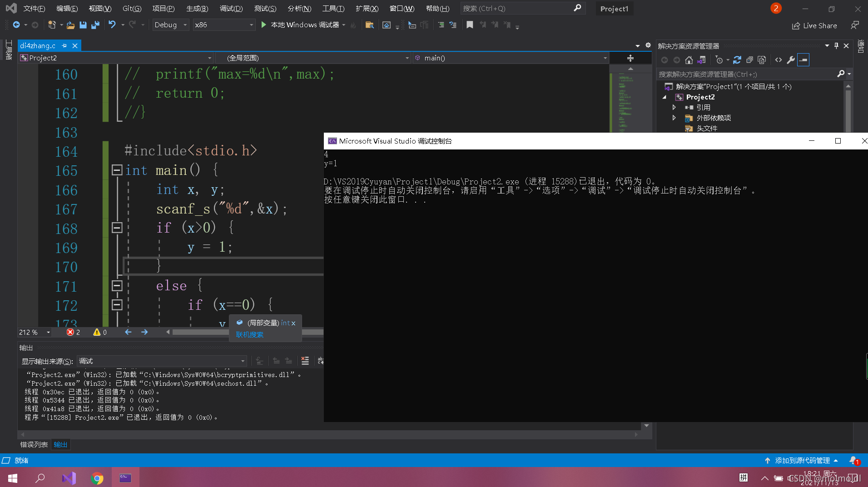Click the Home icon in Solution Explorer
This screenshot has height=487, width=868.
689,60
